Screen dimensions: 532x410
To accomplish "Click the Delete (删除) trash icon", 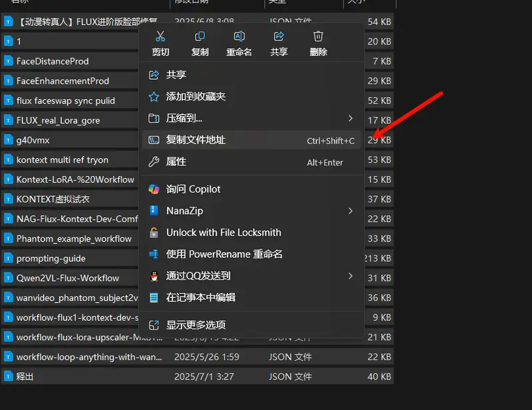I will pyautogui.click(x=319, y=36).
